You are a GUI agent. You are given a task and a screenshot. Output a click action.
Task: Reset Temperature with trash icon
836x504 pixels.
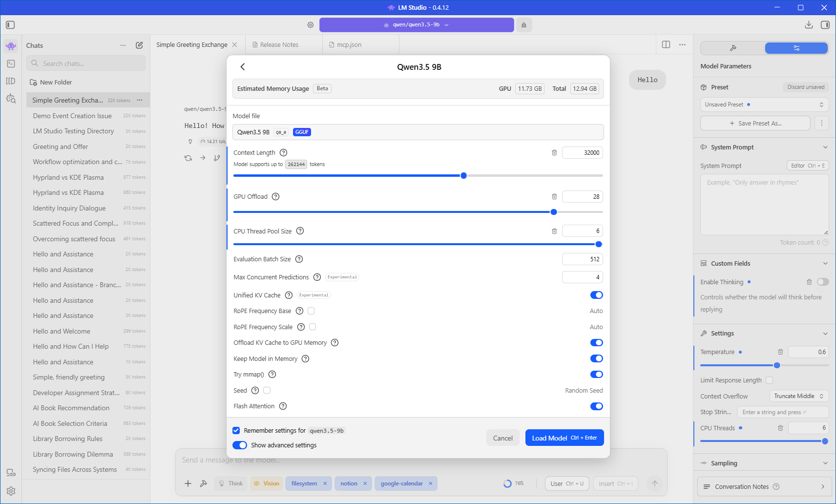coord(780,352)
